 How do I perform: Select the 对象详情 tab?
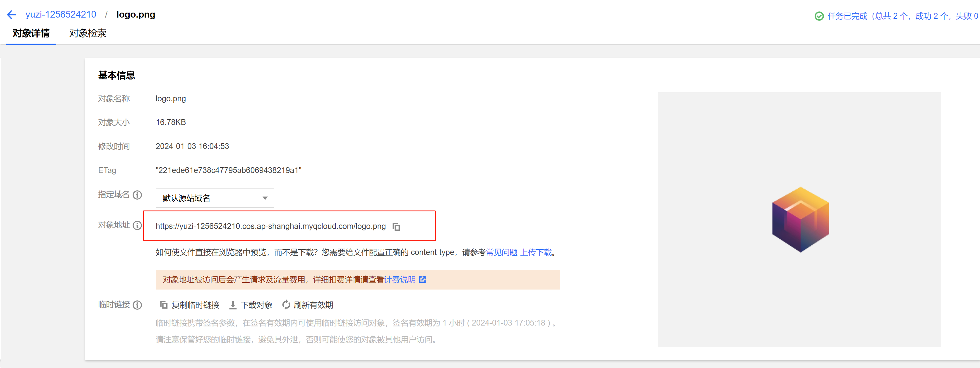tap(31, 33)
